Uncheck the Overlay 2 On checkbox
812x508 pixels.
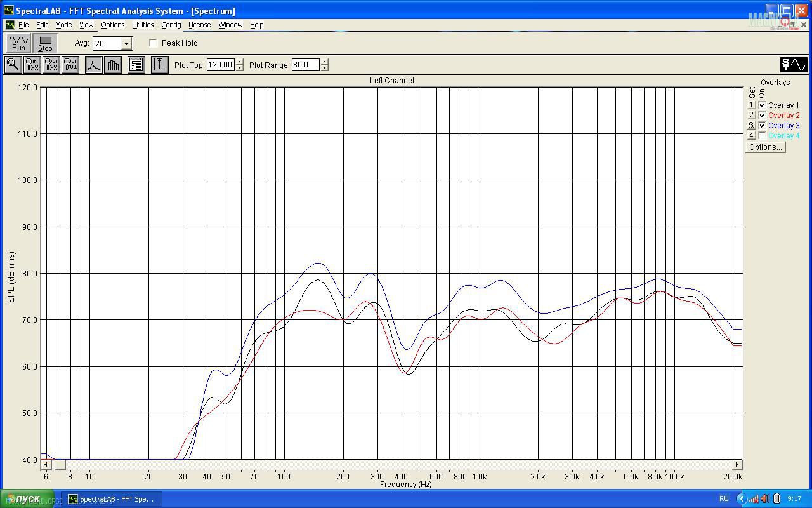coord(762,116)
